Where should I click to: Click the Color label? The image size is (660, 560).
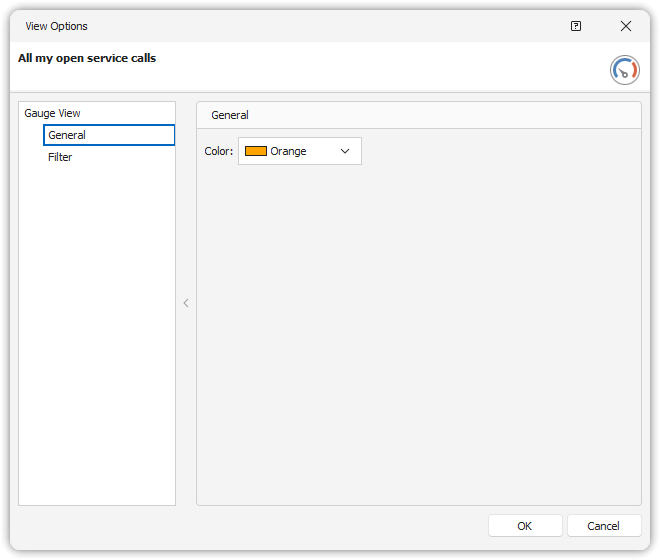coord(218,151)
